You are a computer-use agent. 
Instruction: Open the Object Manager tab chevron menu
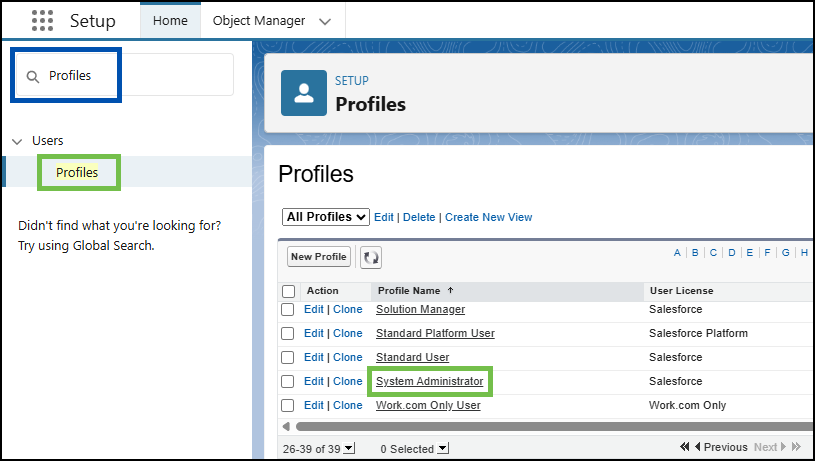[x=325, y=22]
